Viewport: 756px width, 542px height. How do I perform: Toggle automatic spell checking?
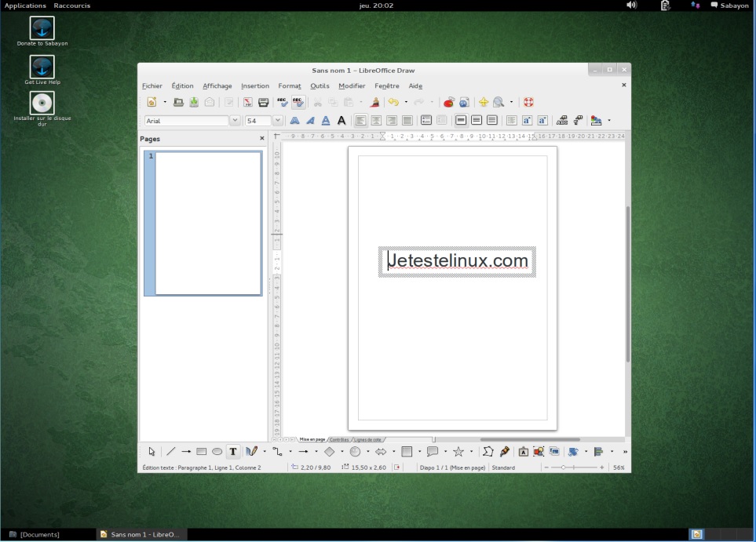298,102
